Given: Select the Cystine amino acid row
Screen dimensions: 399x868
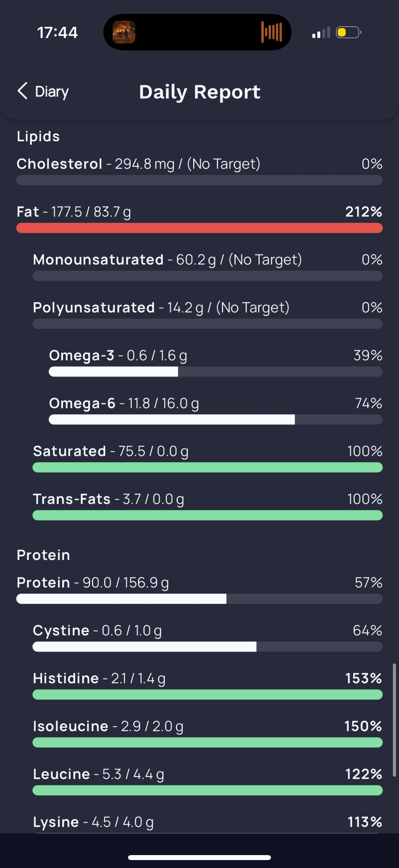Looking at the screenshot, I should click(x=207, y=637).
